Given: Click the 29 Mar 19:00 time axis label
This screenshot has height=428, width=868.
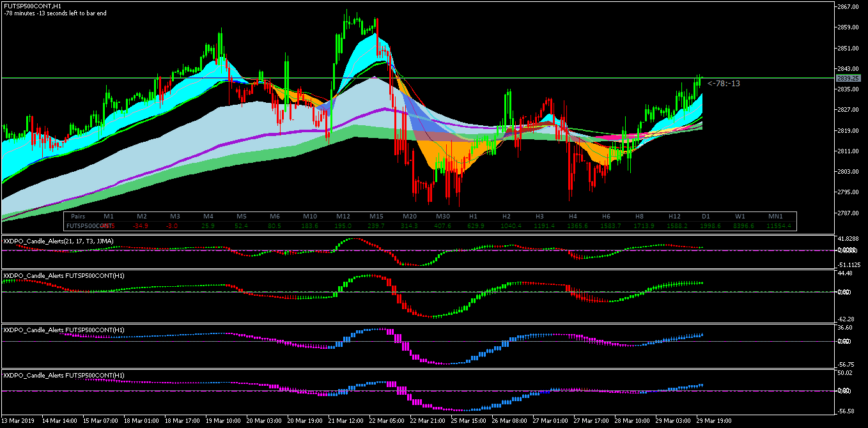Looking at the screenshot, I should (x=714, y=421).
